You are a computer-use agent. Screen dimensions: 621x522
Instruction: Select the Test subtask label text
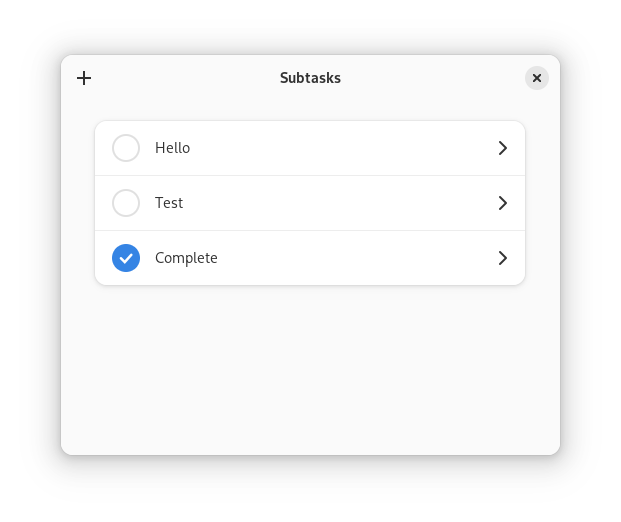(169, 203)
